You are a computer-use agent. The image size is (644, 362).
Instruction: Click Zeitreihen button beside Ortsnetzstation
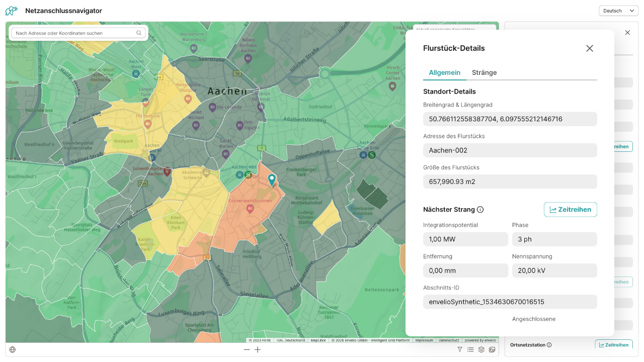614,345
